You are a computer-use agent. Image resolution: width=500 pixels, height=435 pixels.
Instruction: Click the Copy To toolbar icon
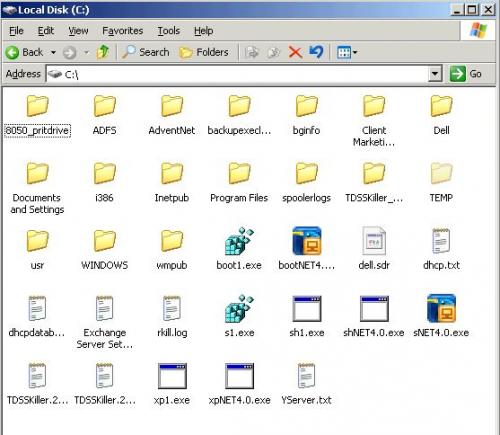pyautogui.click(x=273, y=52)
